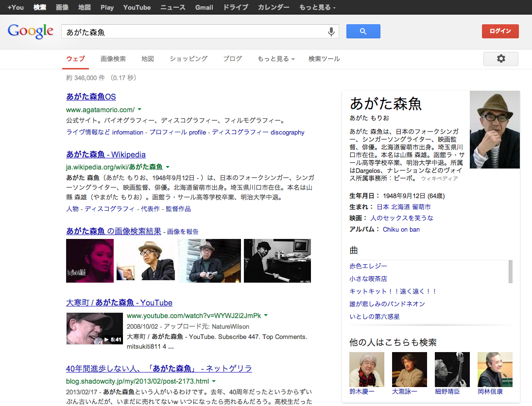Open the あがた森魚 - Wikipedia result link
Image resolution: width=532 pixels, height=406 pixels.
(106, 155)
